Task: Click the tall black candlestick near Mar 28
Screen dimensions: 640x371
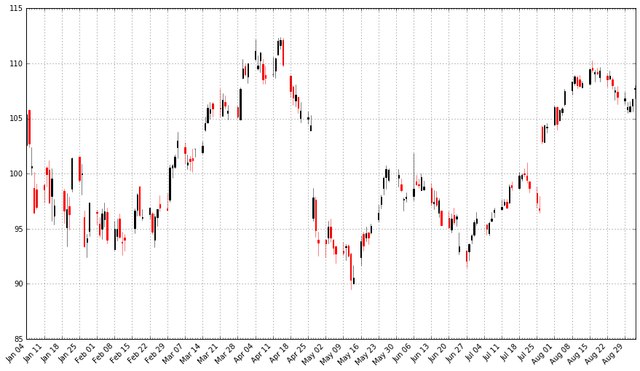Action: pos(241,104)
